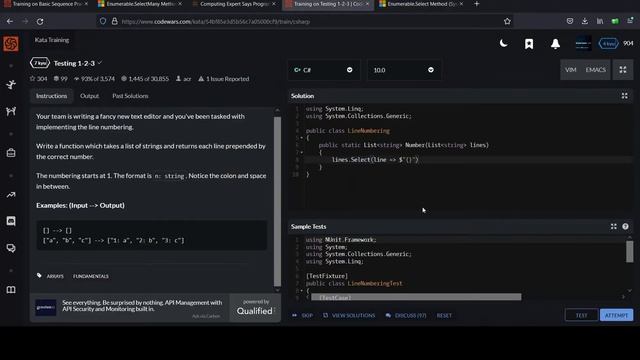Click the 4 kyu rank badge
Viewport: 640px width, 360px height.
click(x=608, y=43)
